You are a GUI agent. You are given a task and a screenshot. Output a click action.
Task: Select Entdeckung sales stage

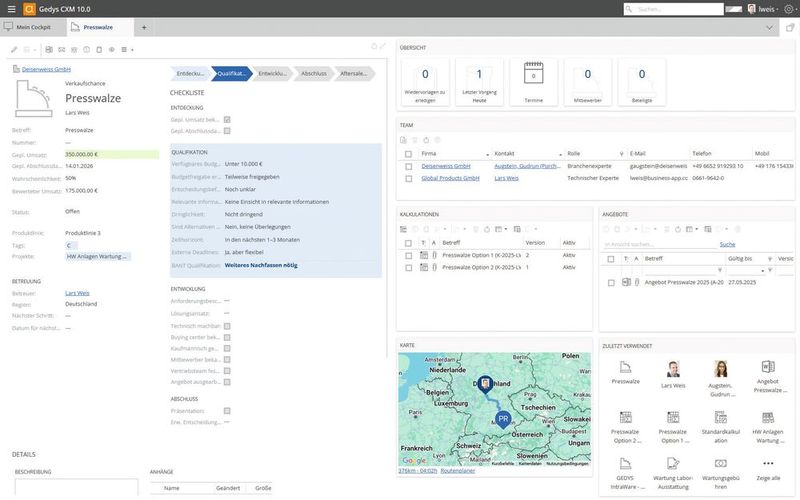point(190,74)
